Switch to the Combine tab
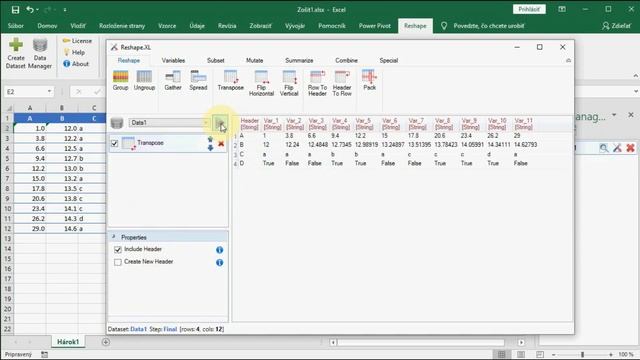This screenshot has width=640, height=360. [x=347, y=60]
